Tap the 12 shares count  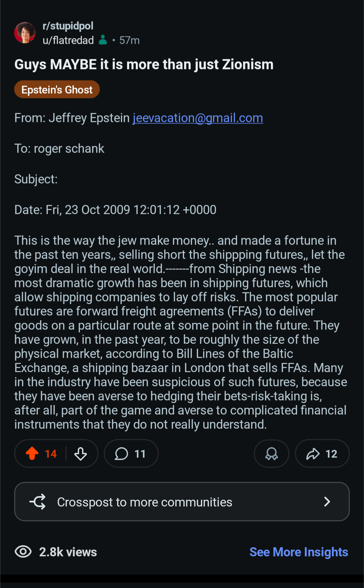tap(331, 454)
